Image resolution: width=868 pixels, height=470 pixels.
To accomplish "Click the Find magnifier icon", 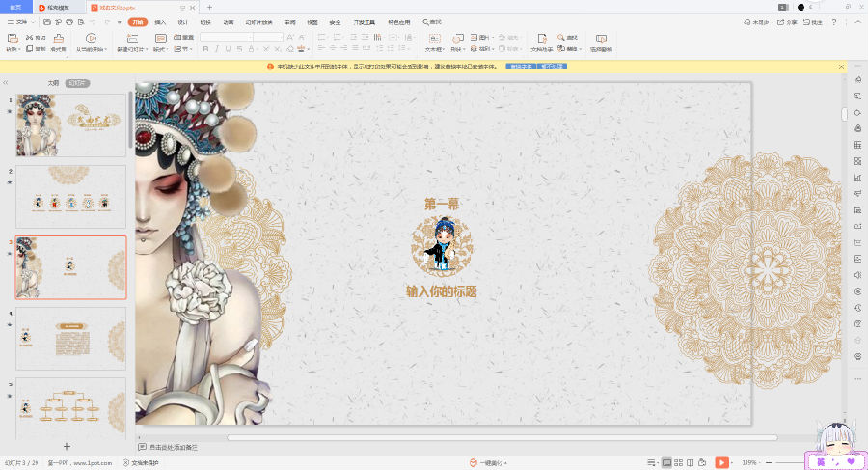I will point(560,37).
